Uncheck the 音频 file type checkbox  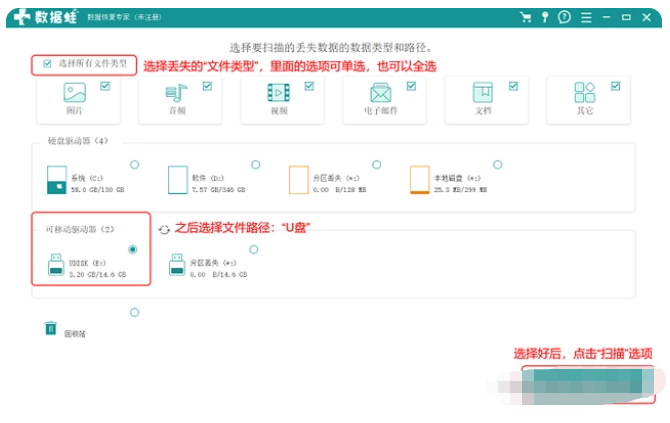click(207, 86)
